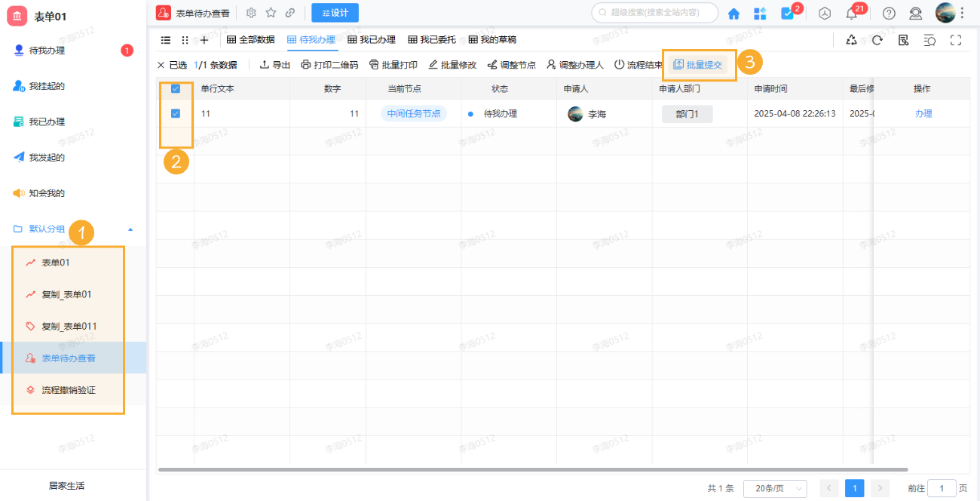Open the 办理 link on the first row

click(923, 113)
